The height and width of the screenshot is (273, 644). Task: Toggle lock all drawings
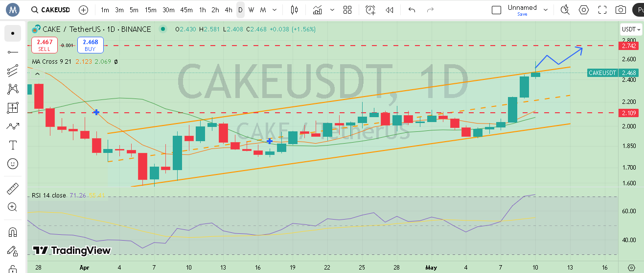pyautogui.click(x=13, y=269)
